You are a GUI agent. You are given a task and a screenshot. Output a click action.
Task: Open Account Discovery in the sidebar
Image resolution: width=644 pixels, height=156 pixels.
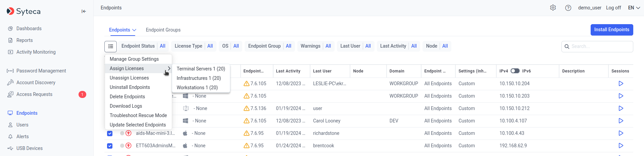point(36,83)
